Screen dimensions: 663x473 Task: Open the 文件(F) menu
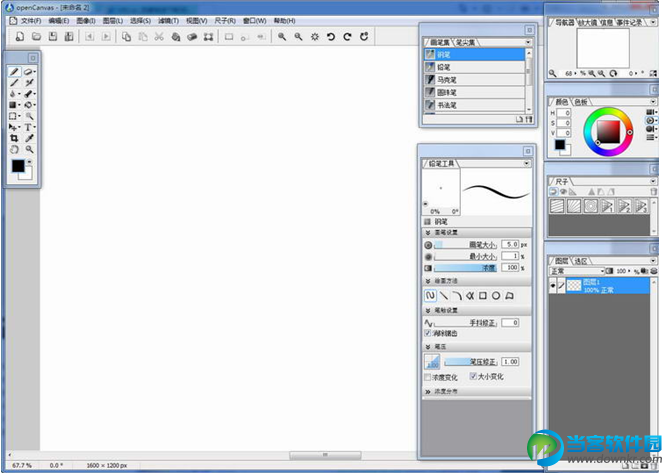[x=30, y=21]
